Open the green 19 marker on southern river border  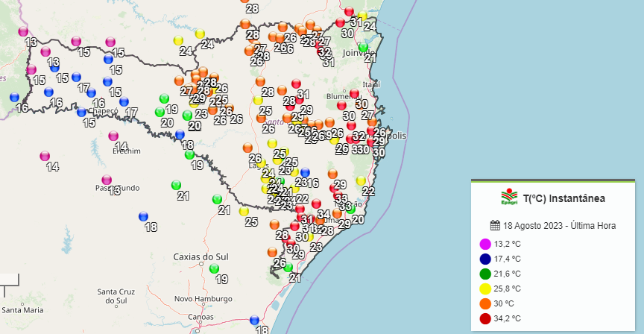click(x=189, y=155)
